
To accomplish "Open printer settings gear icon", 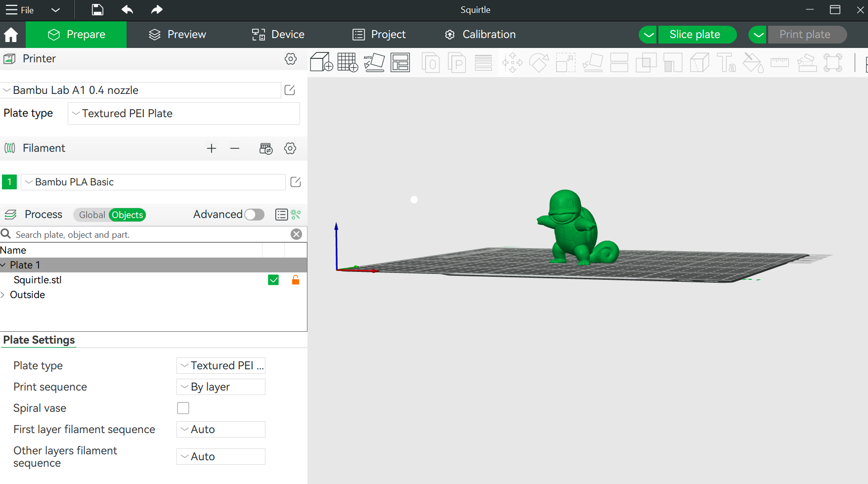I will 291,59.
